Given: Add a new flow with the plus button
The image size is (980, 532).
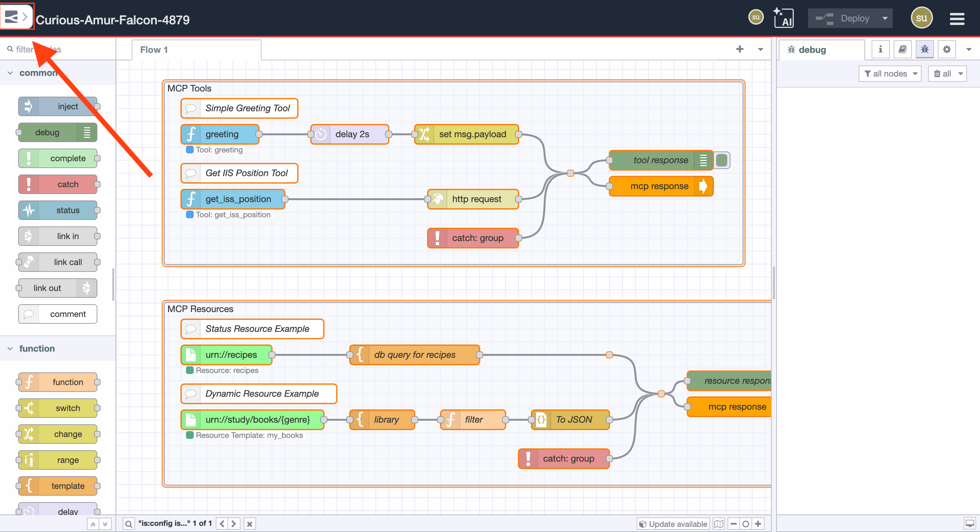Looking at the screenshot, I should coord(740,49).
